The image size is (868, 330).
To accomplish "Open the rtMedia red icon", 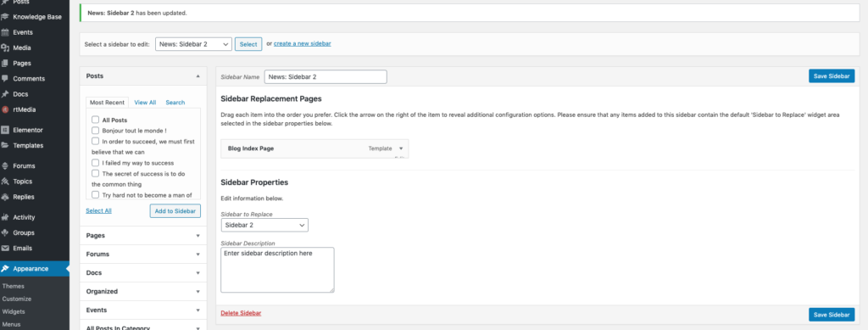I will pos(5,109).
